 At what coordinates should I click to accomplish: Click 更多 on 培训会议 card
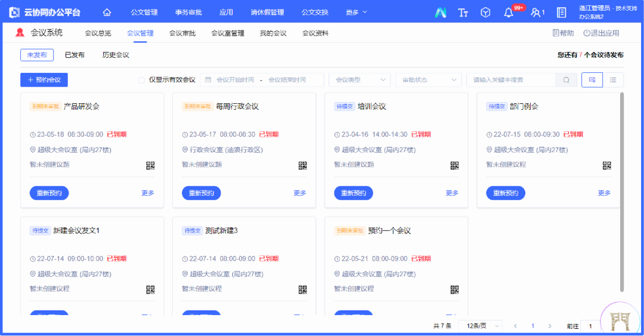click(452, 193)
